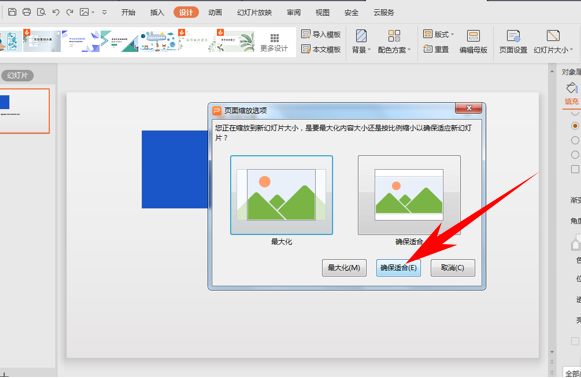Open the 幻灯片大小 dropdown

(x=553, y=42)
